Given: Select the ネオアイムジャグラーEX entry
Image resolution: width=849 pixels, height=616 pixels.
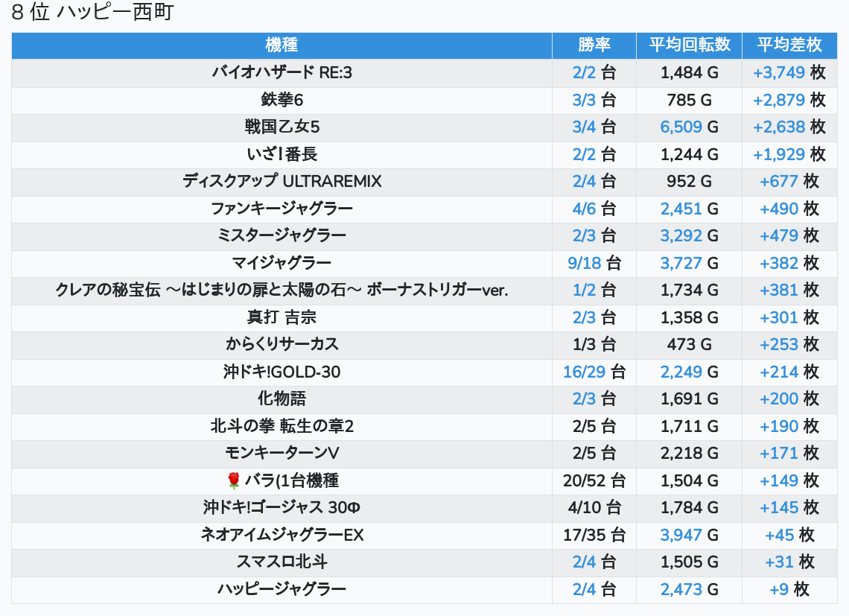Looking at the screenshot, I should (x=282, y=536).
